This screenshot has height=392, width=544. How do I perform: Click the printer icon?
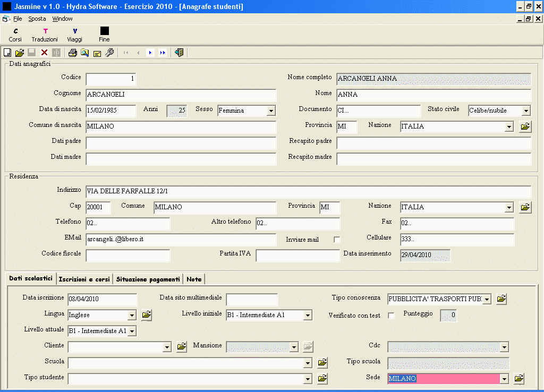(73, 53)
